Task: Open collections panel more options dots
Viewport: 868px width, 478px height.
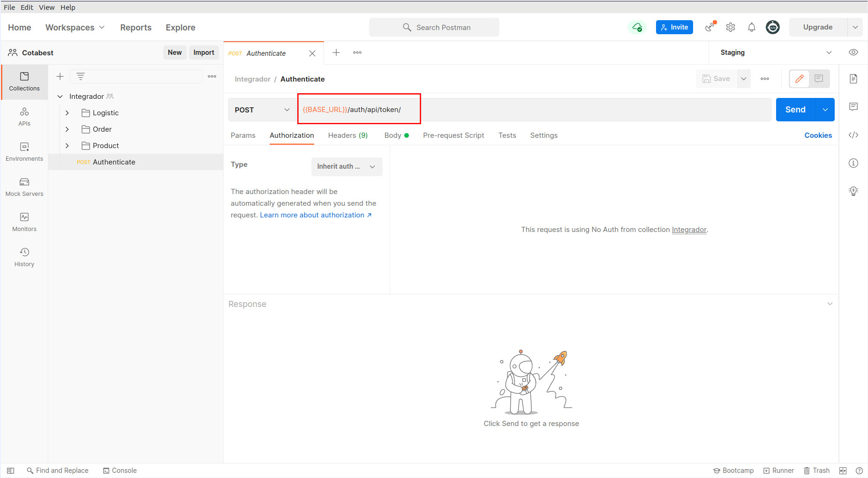Action: 212,76
